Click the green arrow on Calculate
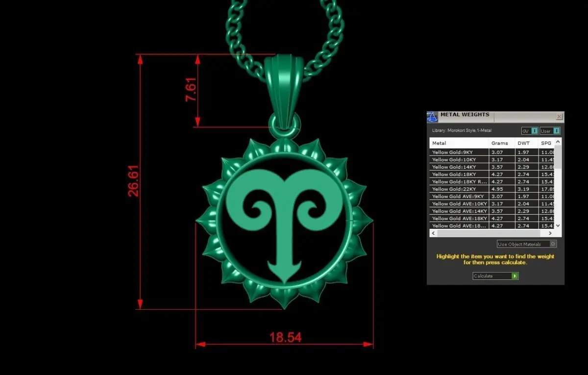 coord(514,276)
